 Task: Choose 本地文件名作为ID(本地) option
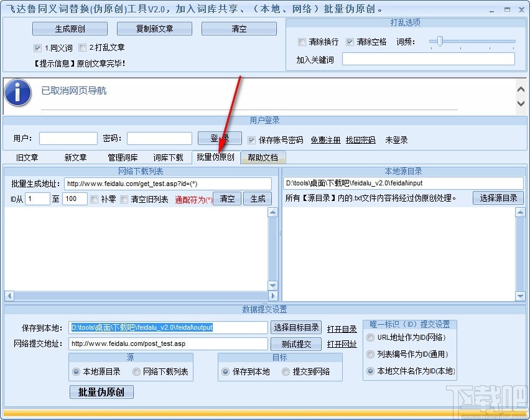(371, 371)
